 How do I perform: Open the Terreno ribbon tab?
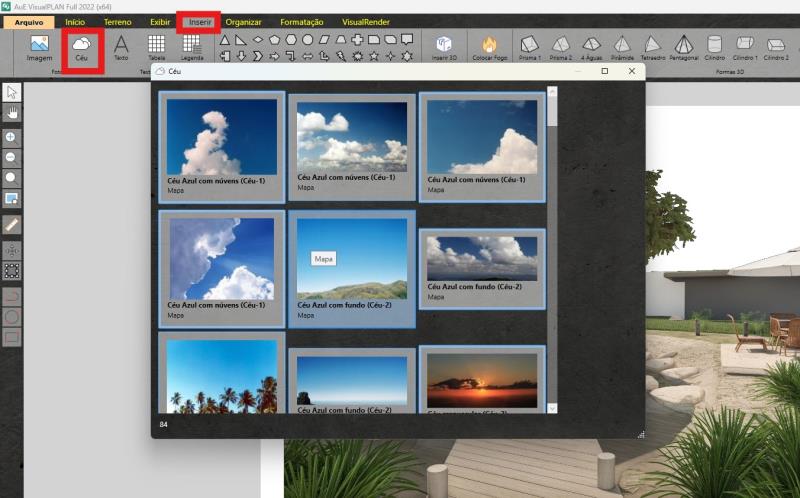(117, 22)
